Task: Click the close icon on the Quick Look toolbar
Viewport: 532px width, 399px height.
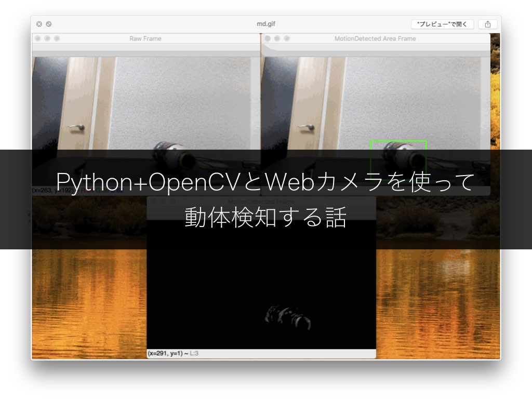Action: click(38, 23)
